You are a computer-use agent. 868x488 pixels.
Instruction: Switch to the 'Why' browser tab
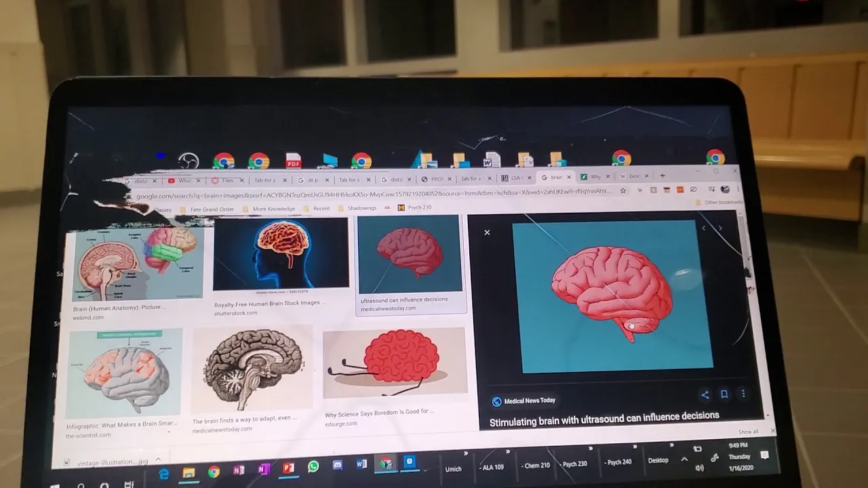[x=595, y=177]
